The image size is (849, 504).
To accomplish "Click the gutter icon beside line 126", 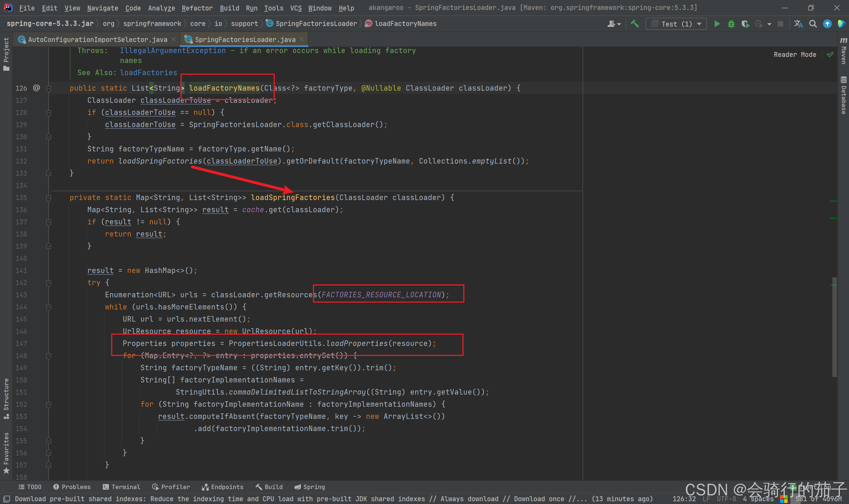I will pyautogui.click(x=37, y=88).
